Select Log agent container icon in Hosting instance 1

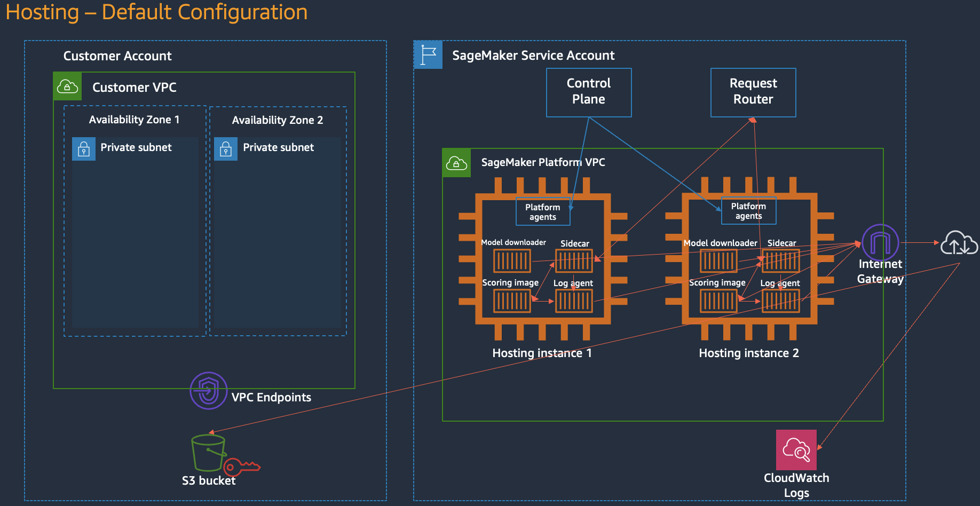(x=574, y=301)
